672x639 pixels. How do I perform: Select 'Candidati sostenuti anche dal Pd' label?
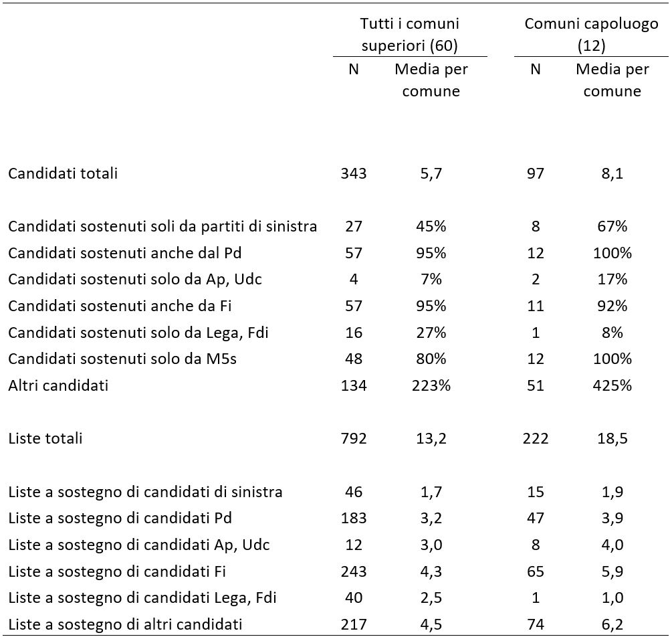[x=125, y=253]
